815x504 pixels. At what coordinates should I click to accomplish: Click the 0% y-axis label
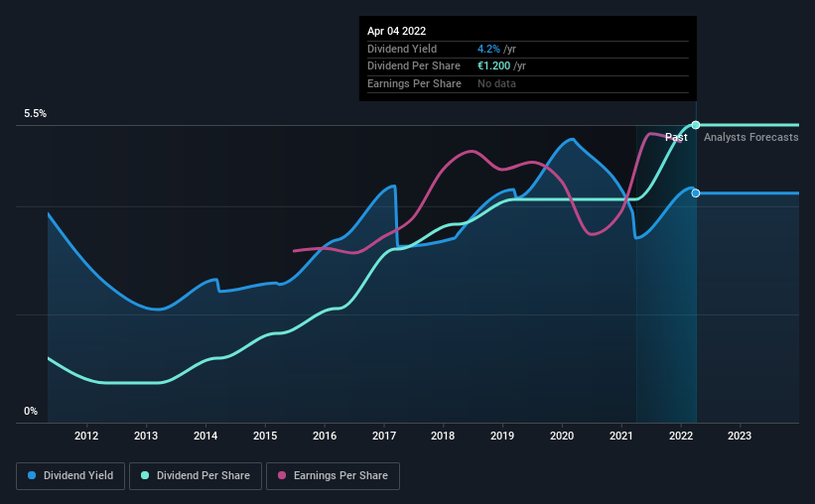point(31,412)
